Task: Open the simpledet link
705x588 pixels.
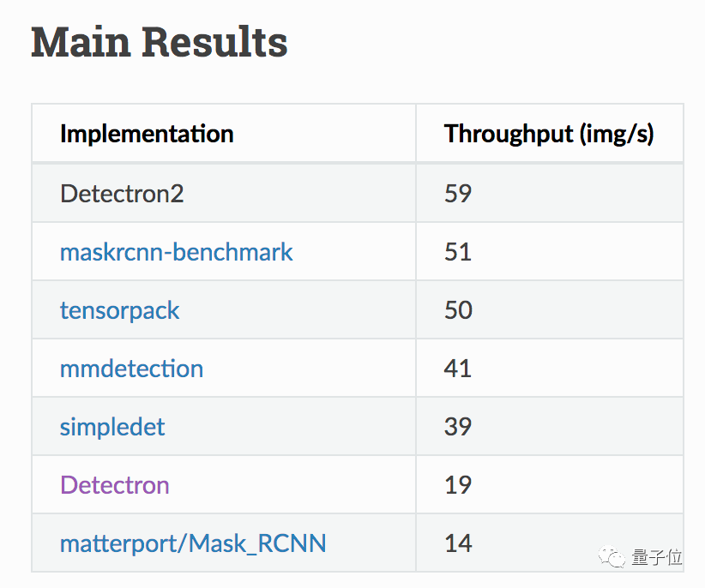Action: (x=112, y=427)
